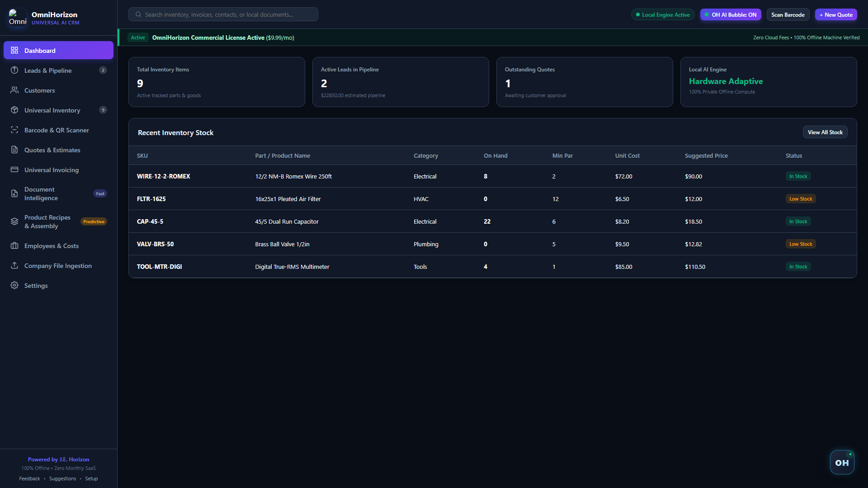Open Product Recipes & Assembly page

click(58, 221)
